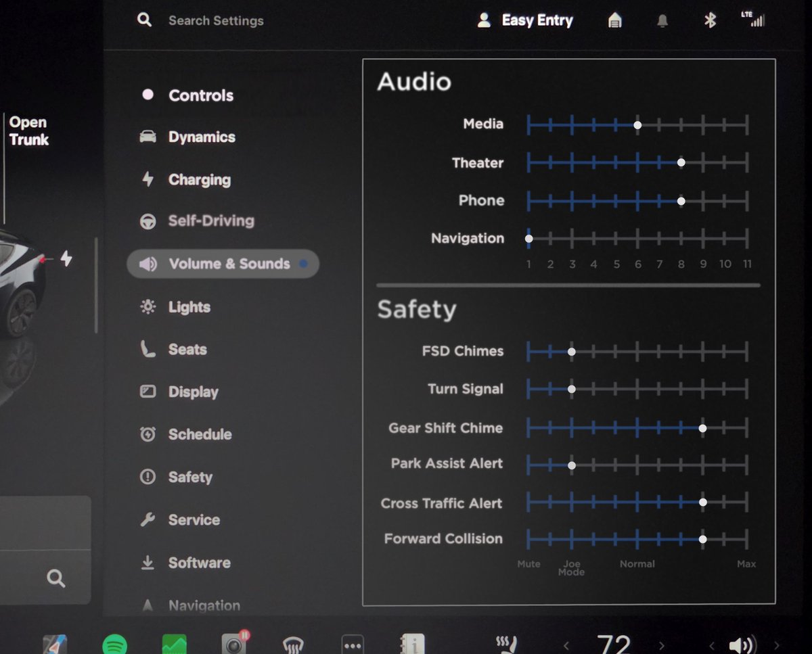Open the Spotify app in dock
The image size is (812, 654).
pyautogui.click(x=114, y=645)
